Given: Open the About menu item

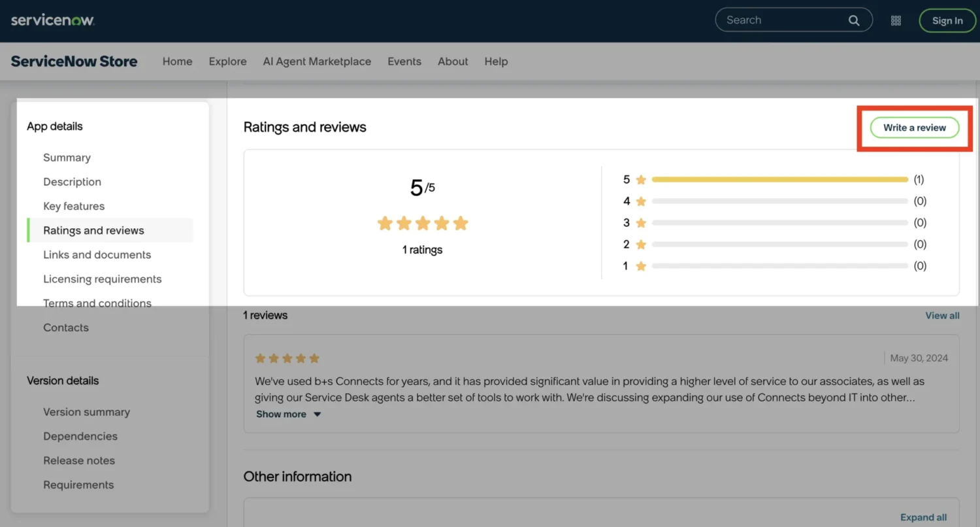Looking at the screenshot, I should pos(453,61).
